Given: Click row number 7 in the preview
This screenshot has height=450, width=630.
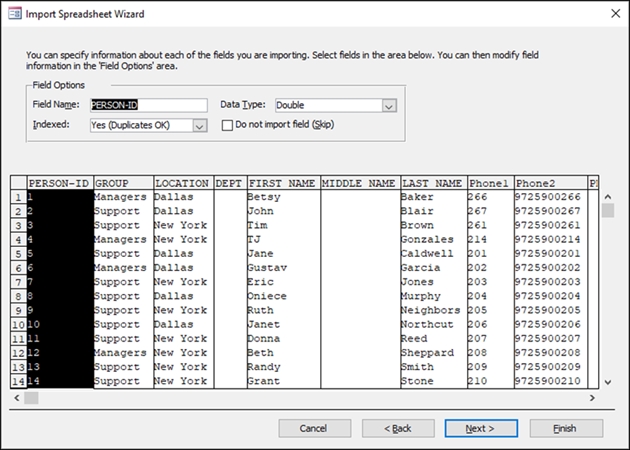Looking at the screenshot, I should (x=18, y=282).
